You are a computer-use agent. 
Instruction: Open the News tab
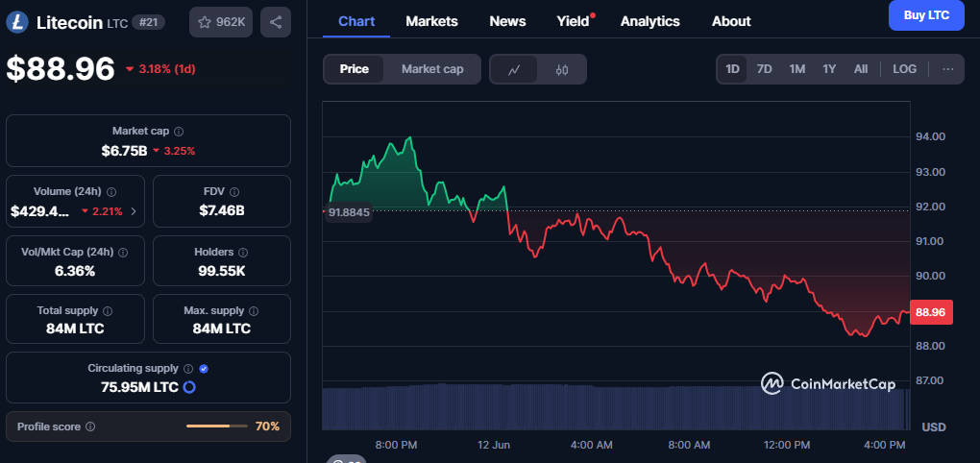tap(507, 21)
